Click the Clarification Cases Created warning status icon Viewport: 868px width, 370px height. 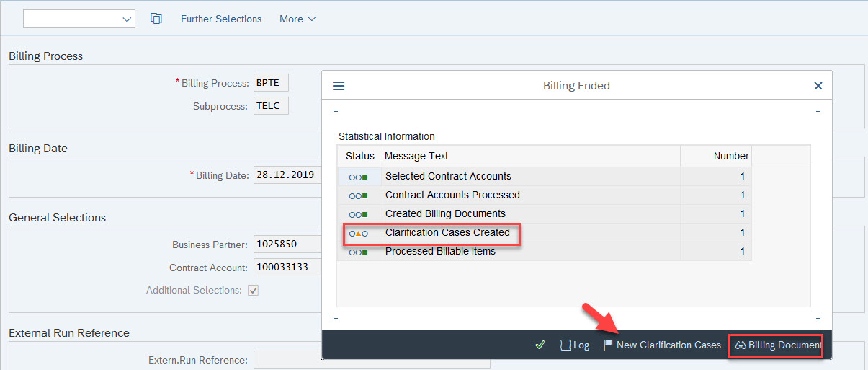click(x=359, y=233)
